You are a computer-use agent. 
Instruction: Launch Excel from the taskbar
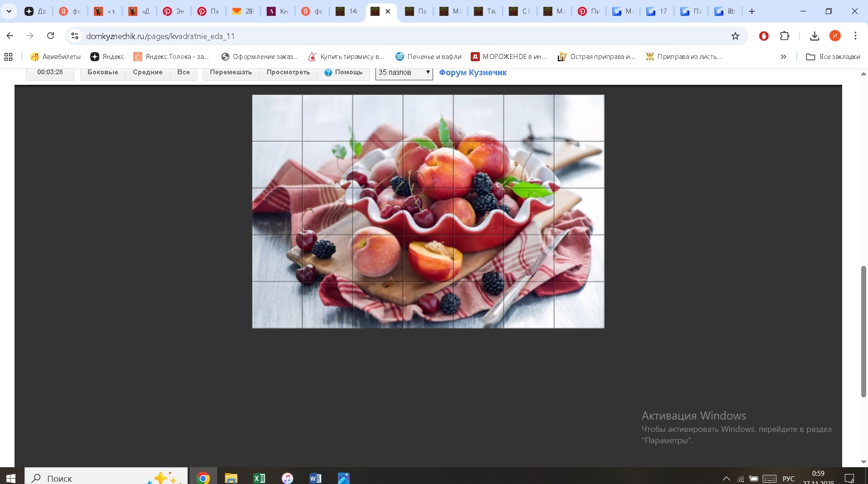pyautogui.click(x=259, y=478)
